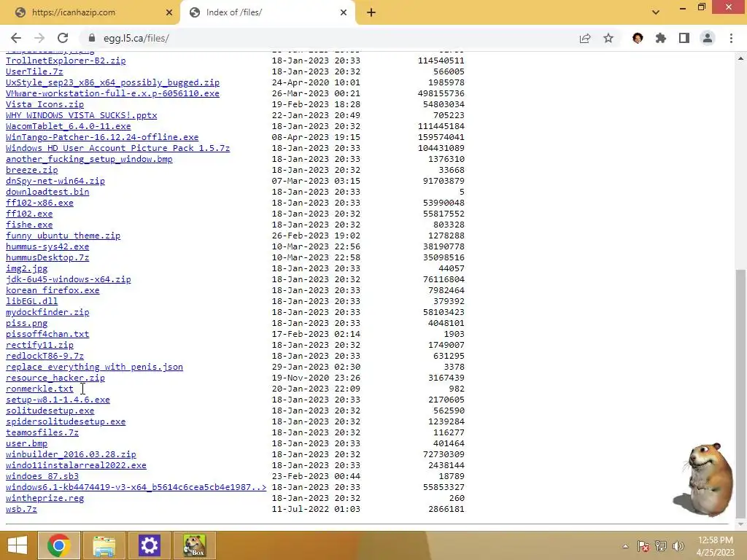Open rectify11.zip link
This screenshot has height=560, width=747.
coord(39,345)
